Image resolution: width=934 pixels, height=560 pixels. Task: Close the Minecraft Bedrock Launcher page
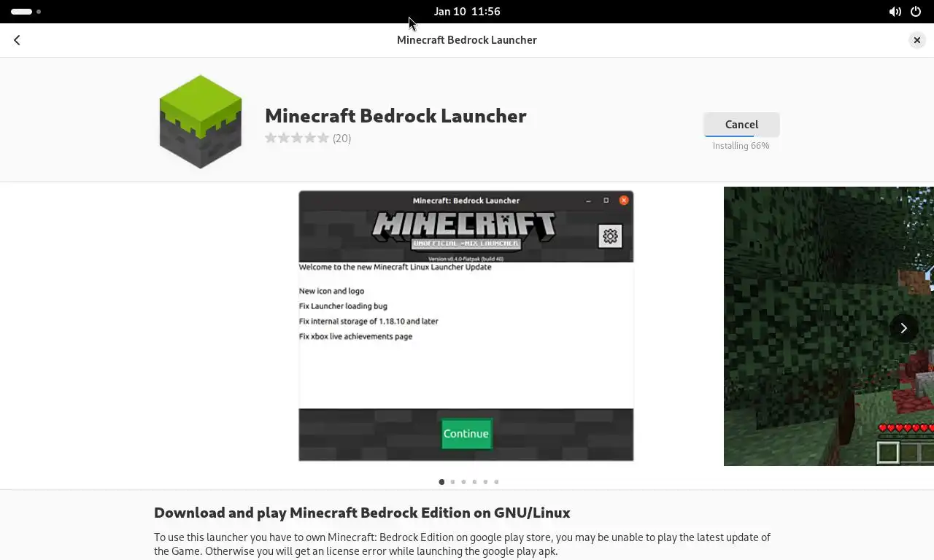click(x=917, y=40)
